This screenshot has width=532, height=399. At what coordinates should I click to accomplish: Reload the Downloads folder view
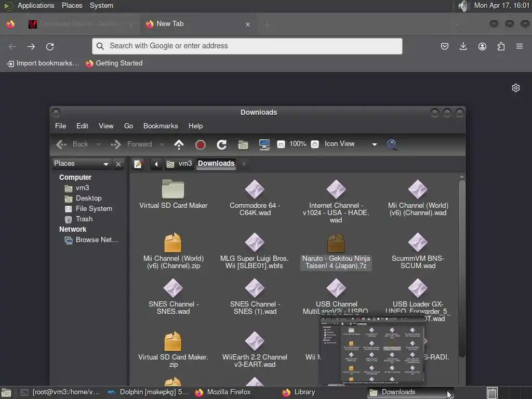pyautogui.click(x=221, y=145)
